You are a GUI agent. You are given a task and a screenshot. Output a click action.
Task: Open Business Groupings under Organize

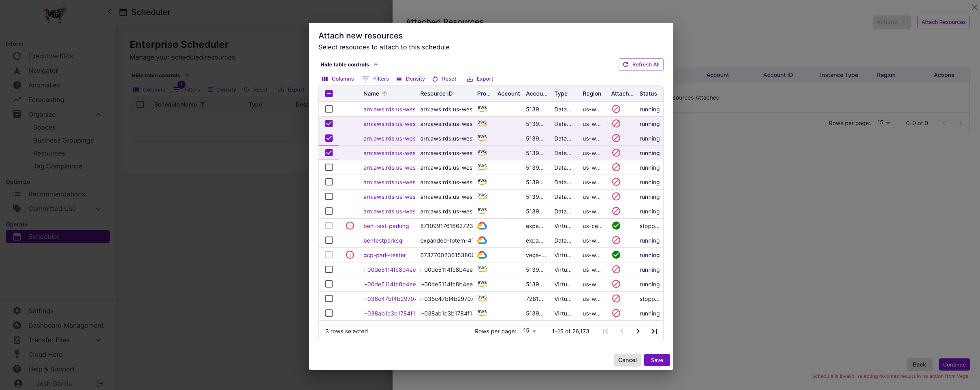click(x=63, y=141)
